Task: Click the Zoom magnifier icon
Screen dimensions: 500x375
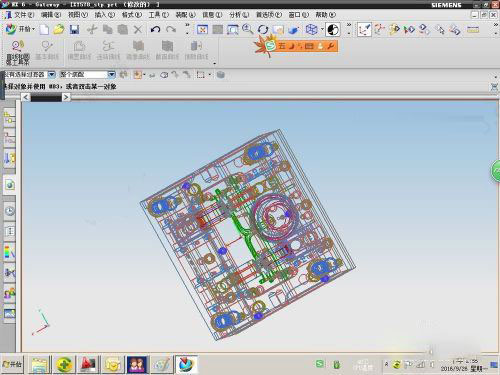Action: coord(247,29)
